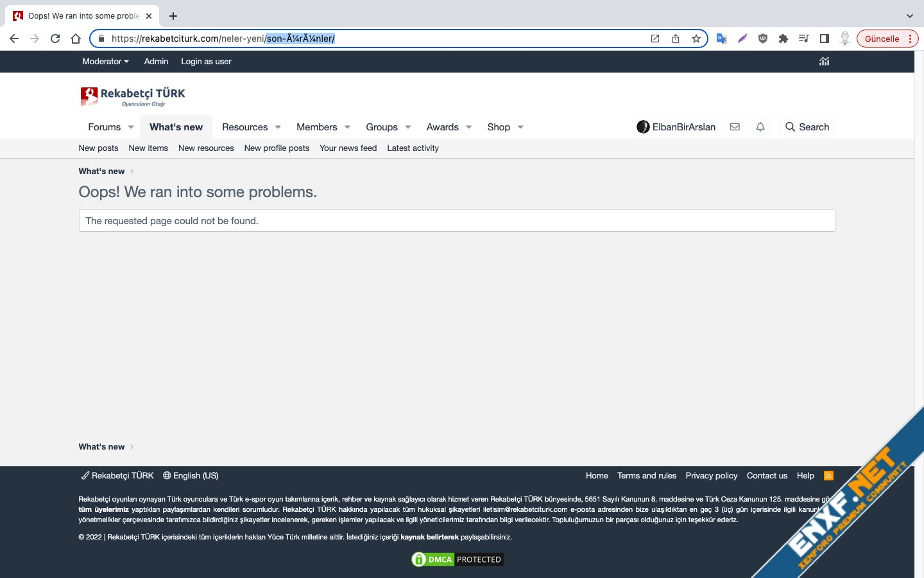Expand the Members submenu arrow
The image size is (924, 578).
pos(347,127)
